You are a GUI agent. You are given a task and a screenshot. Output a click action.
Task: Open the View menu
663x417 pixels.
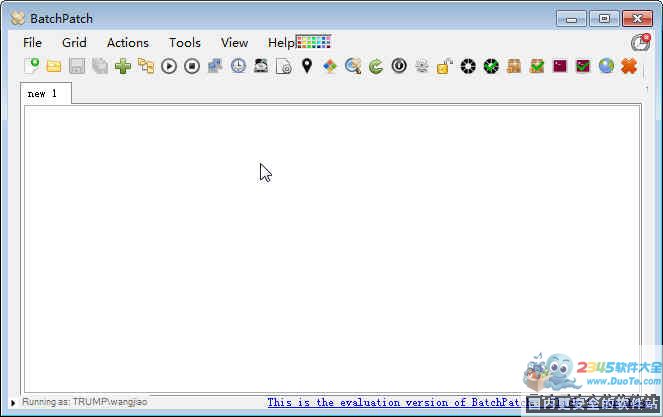[235, 43]
